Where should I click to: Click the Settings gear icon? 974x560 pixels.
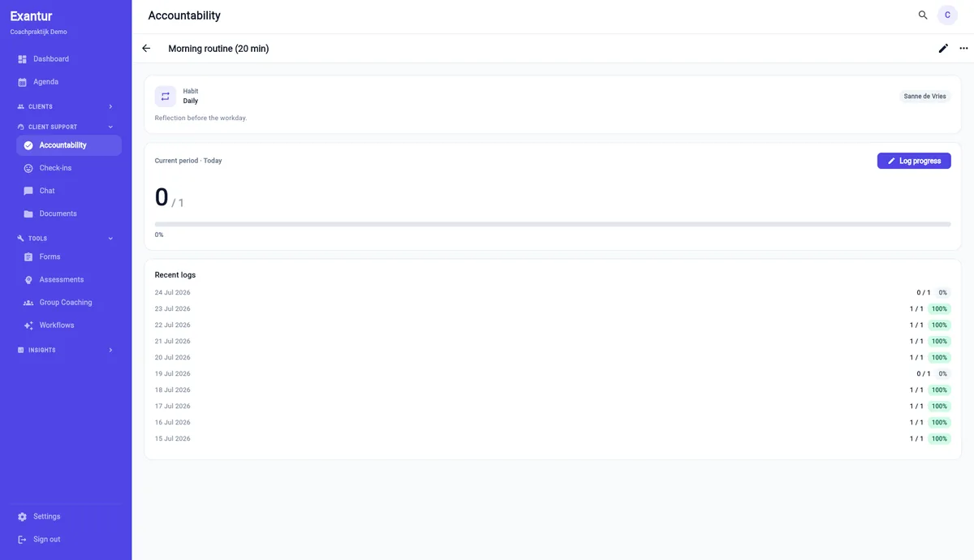(22, 516)
